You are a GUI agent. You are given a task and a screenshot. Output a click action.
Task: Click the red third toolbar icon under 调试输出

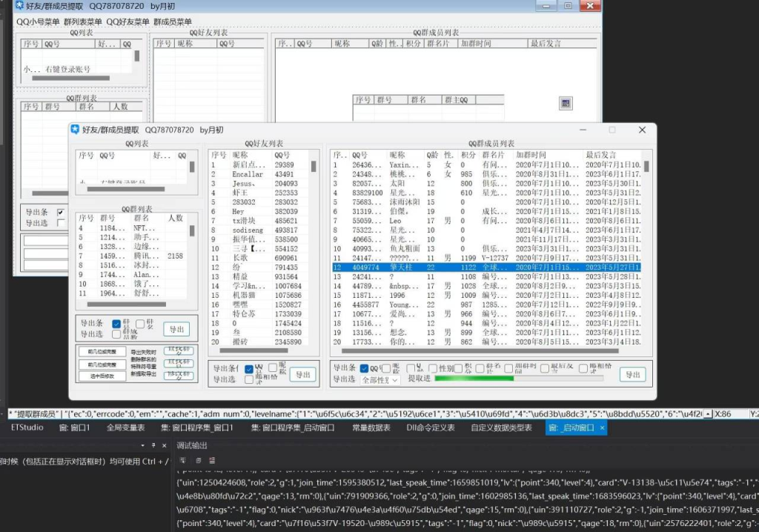tap(212, 460)
